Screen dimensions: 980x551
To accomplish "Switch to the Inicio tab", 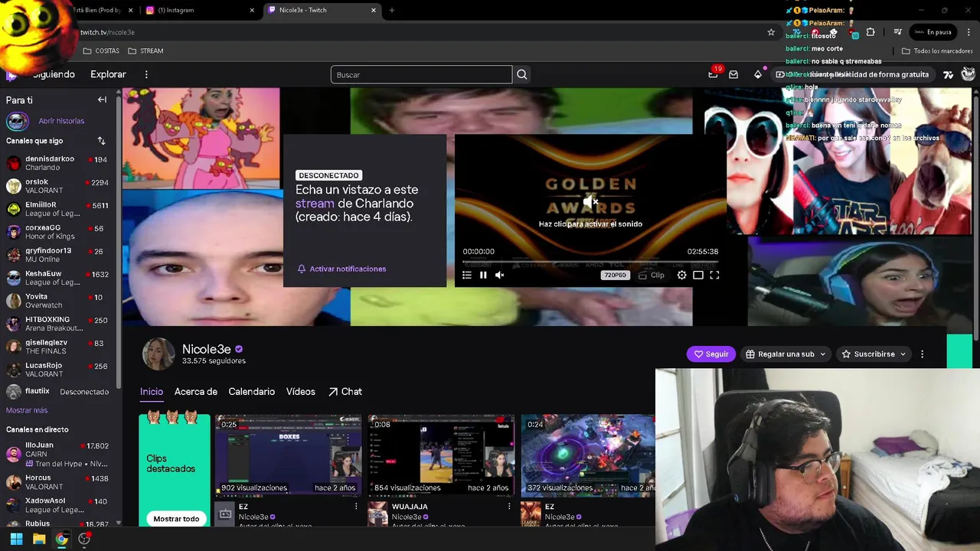I will coord(152,392).
